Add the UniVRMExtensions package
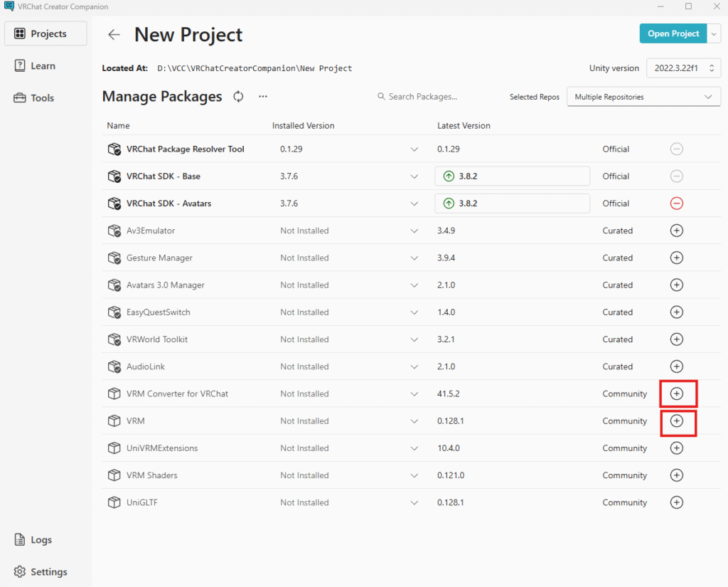This screenshot has width=728, height=587. [677, 448]
